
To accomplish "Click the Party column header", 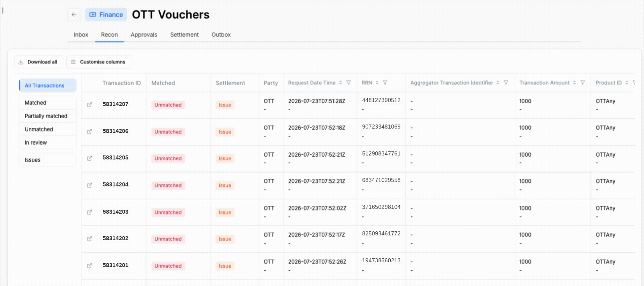I will [271, 83].
